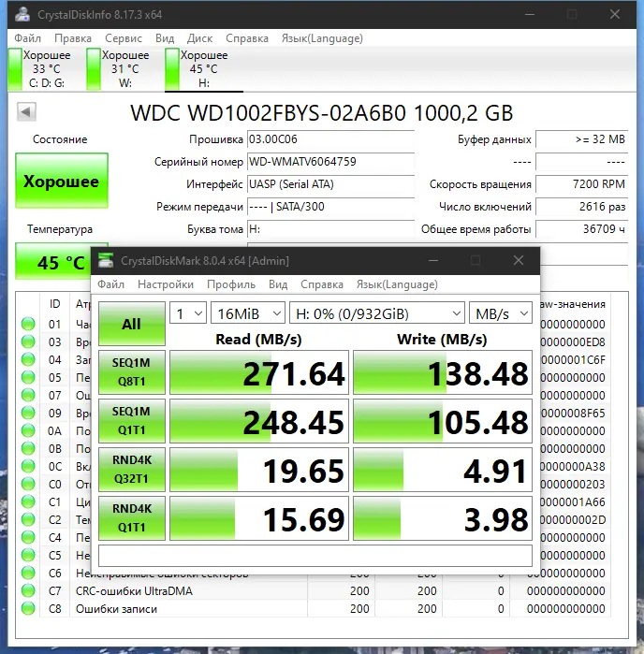
Task: Start the SEQ1M Q1T1 test
Action: (132, 421)
